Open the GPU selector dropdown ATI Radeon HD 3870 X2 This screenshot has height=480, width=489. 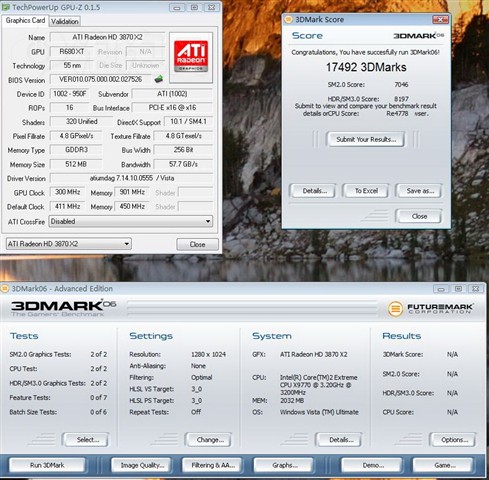click(x=69, y=244)
